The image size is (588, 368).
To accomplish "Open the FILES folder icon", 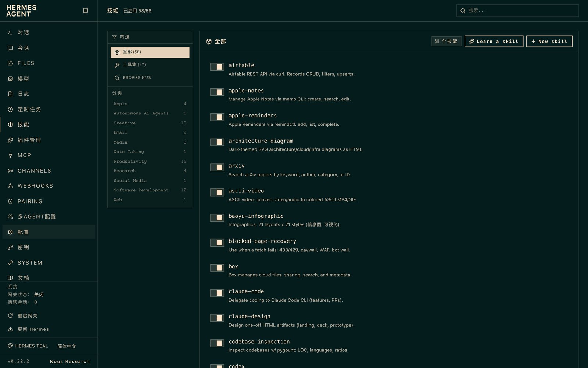I will (10, 63).
